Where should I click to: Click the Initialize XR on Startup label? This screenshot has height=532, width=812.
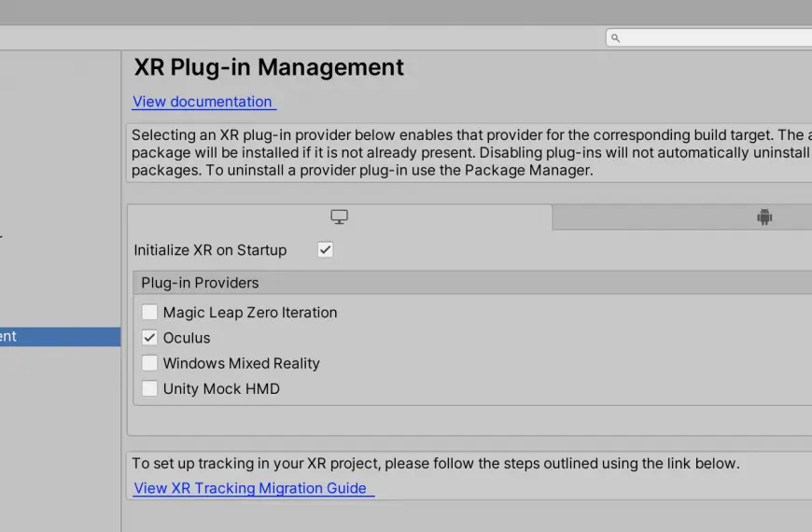[210, 250]
